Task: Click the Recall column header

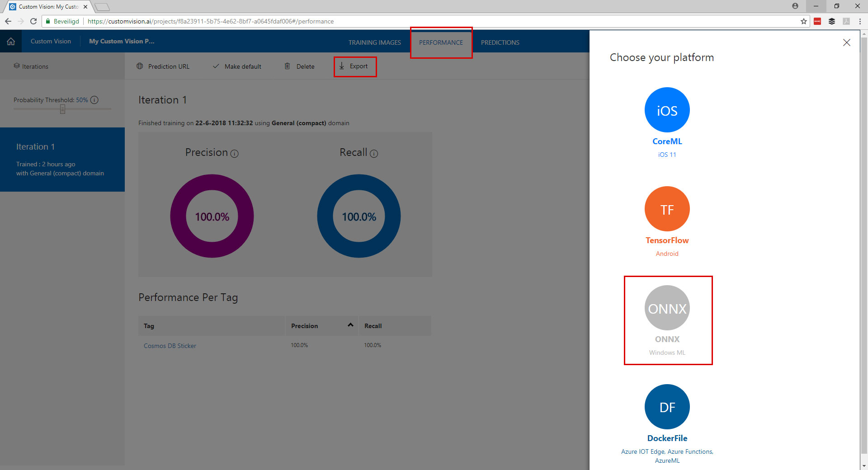Action: point(395,326)
